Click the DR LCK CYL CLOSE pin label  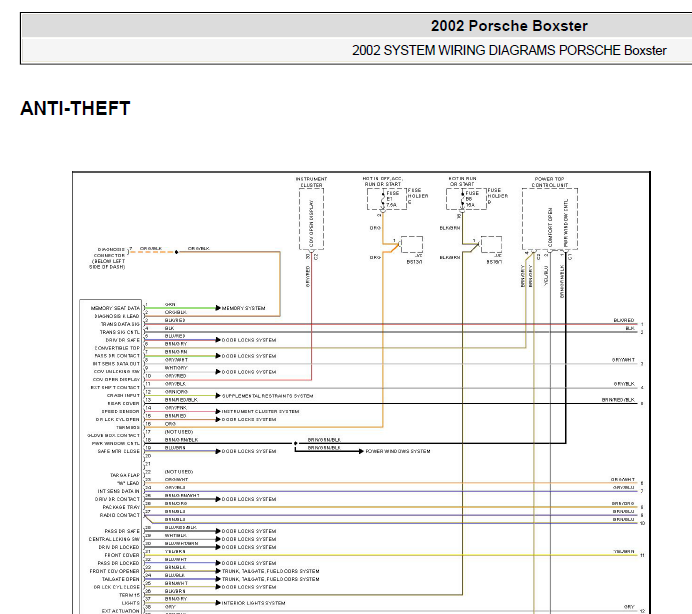pyautogui.click(x=117, y=587)
